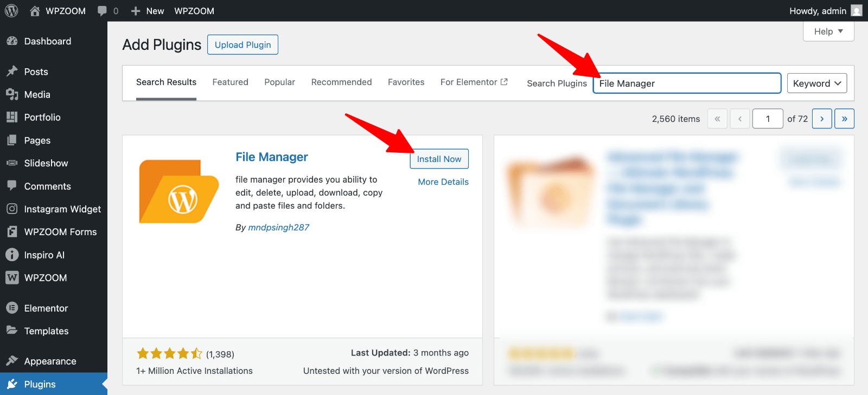Switch to the Recommended tab

341,82
